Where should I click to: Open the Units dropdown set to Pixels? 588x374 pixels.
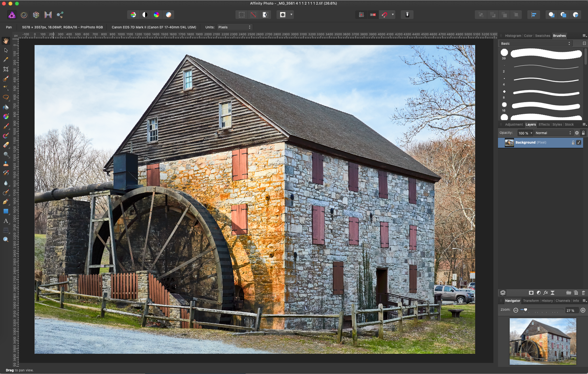(234, 27)
